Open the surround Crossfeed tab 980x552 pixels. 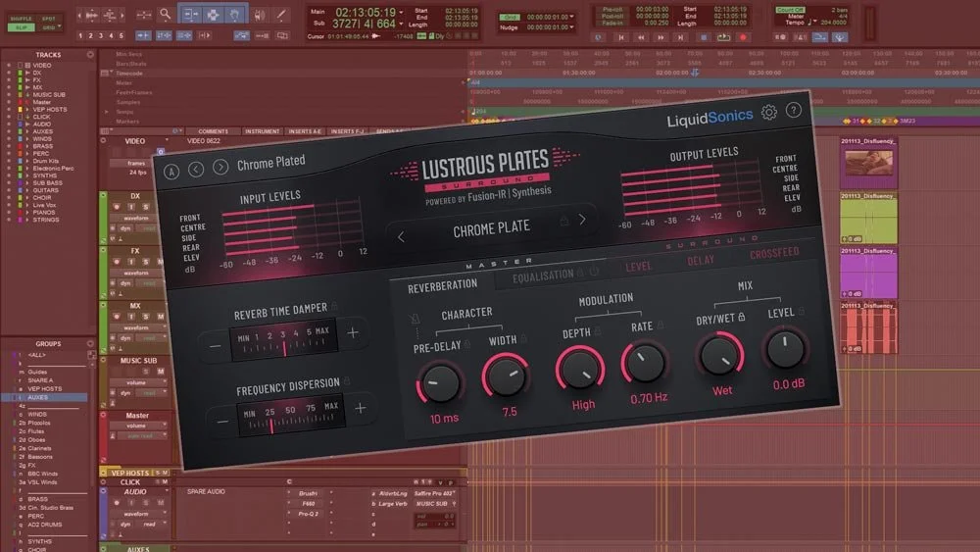(x=774, y=253)
